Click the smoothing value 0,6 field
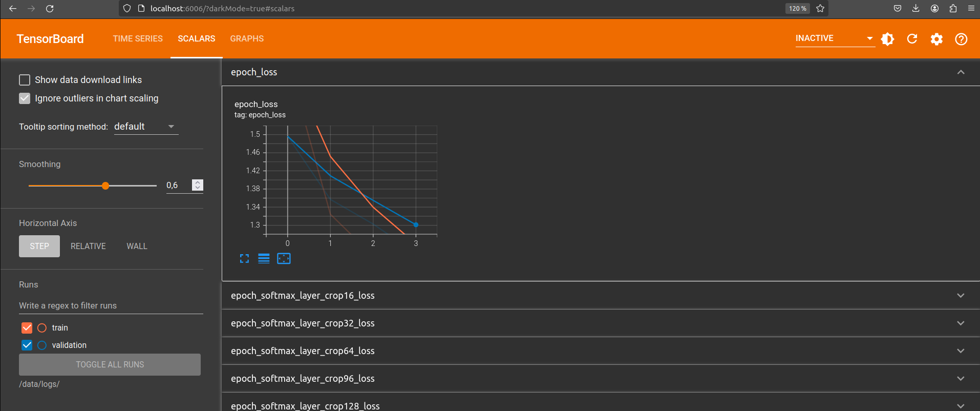 (177, 186)
